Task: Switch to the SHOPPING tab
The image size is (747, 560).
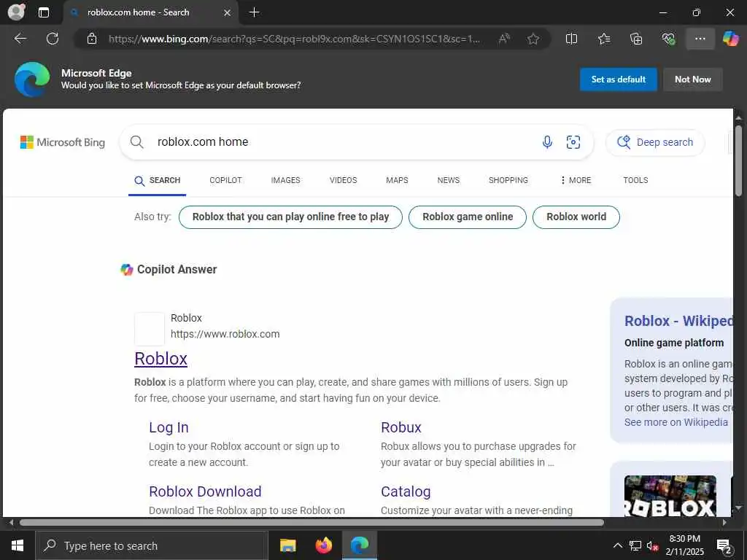Action: point(508,181)
